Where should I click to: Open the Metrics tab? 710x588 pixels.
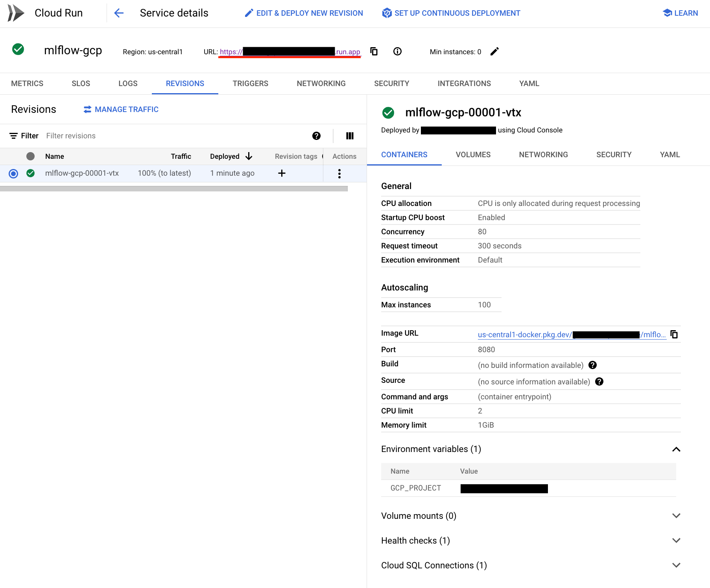point(27,83)
